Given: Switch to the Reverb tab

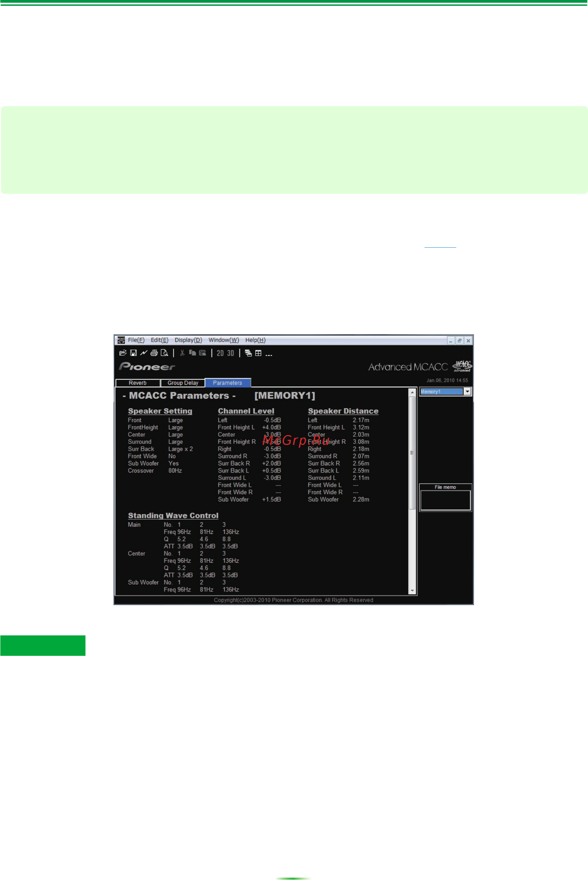Looking at the screenshot, I should pyautogui.click(x=138, y=383).
